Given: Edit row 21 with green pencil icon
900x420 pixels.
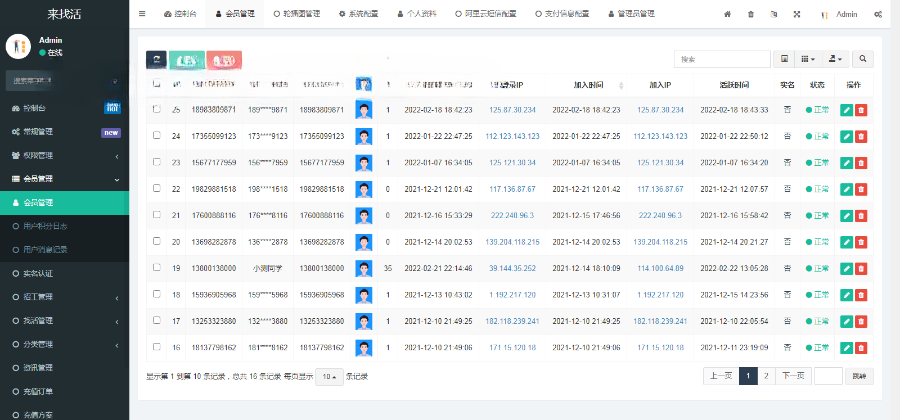Looking at the screenshot, I should click(847, 216).
